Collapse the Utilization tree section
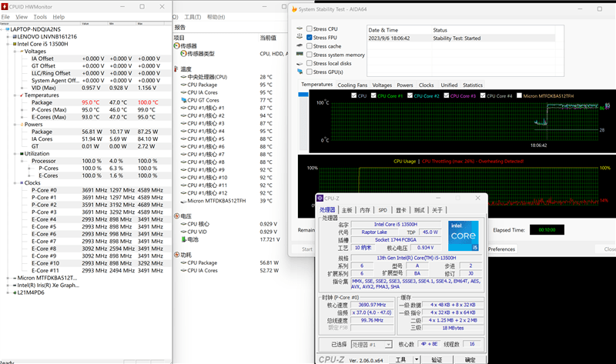 pos(15,154)
